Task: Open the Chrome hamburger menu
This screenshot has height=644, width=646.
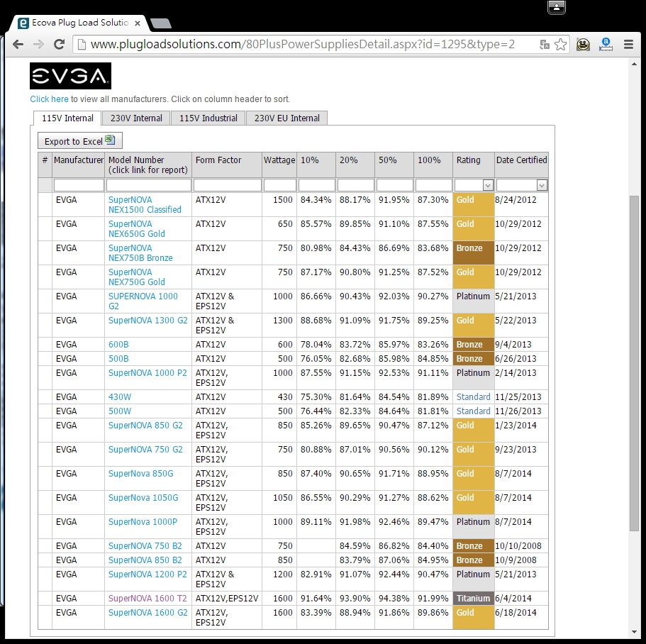Action: click(x=628, y=44)
